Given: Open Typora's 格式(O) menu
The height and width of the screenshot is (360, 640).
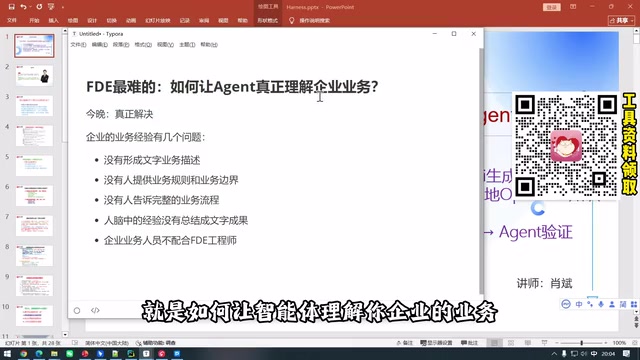Looking at the screenshot, I should pos(143,44).
